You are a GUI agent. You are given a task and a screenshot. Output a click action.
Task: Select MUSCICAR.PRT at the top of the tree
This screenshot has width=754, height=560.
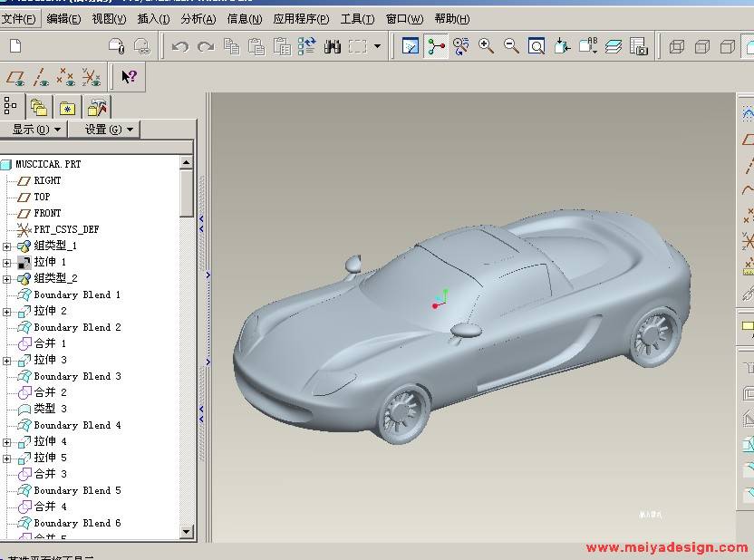(48, 164)
